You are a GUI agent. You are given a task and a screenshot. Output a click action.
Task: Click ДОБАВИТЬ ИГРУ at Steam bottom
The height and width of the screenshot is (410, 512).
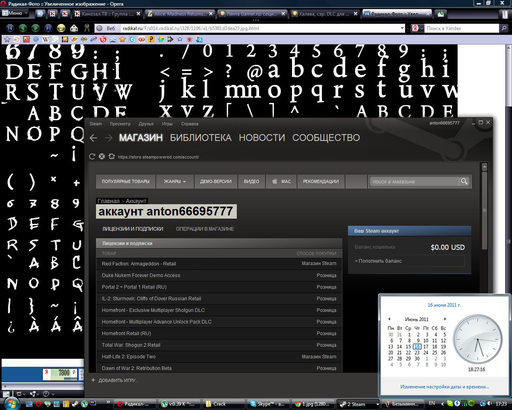tap(115, 380)
